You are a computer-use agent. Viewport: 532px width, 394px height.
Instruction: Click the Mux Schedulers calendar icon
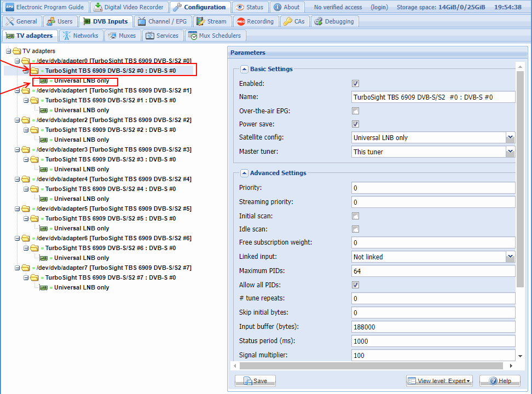coord(193,36)
